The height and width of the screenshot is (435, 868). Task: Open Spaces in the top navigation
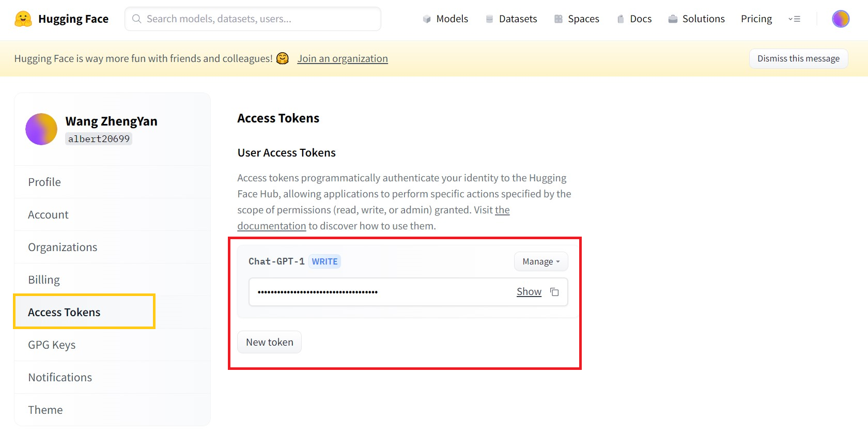577,19
